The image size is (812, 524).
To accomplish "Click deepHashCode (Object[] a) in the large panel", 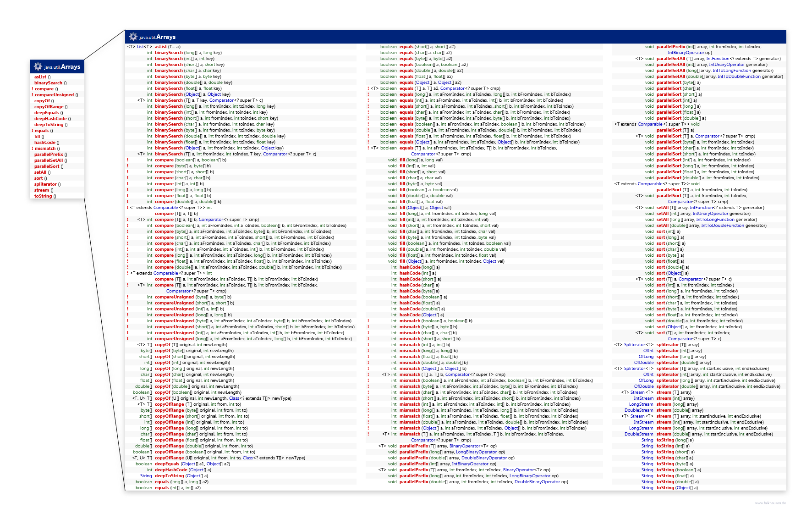I will [183, 470].
